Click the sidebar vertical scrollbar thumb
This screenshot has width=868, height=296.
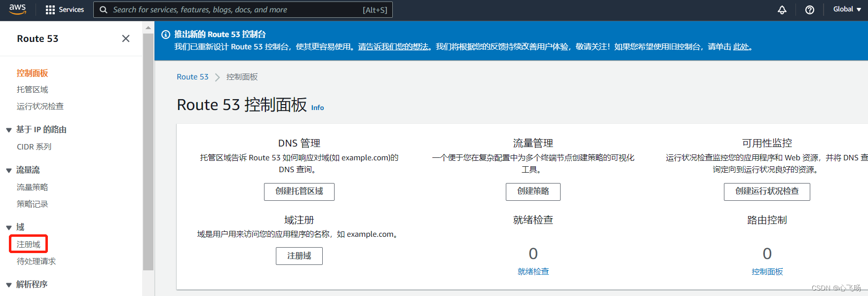(x=148, y=152)
